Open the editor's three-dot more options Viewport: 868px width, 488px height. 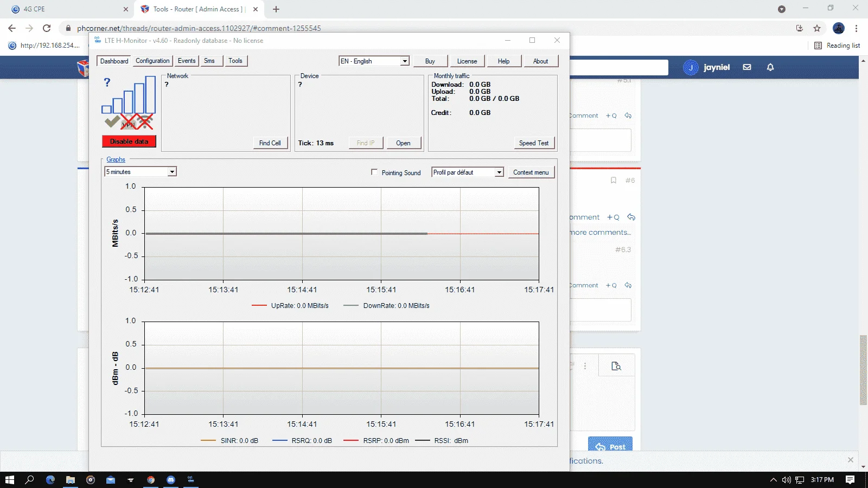(x=585, y=366)
